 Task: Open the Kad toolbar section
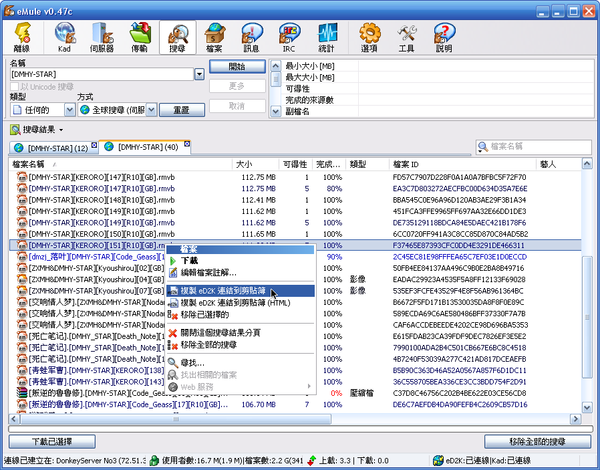click(x=64, y=37)
